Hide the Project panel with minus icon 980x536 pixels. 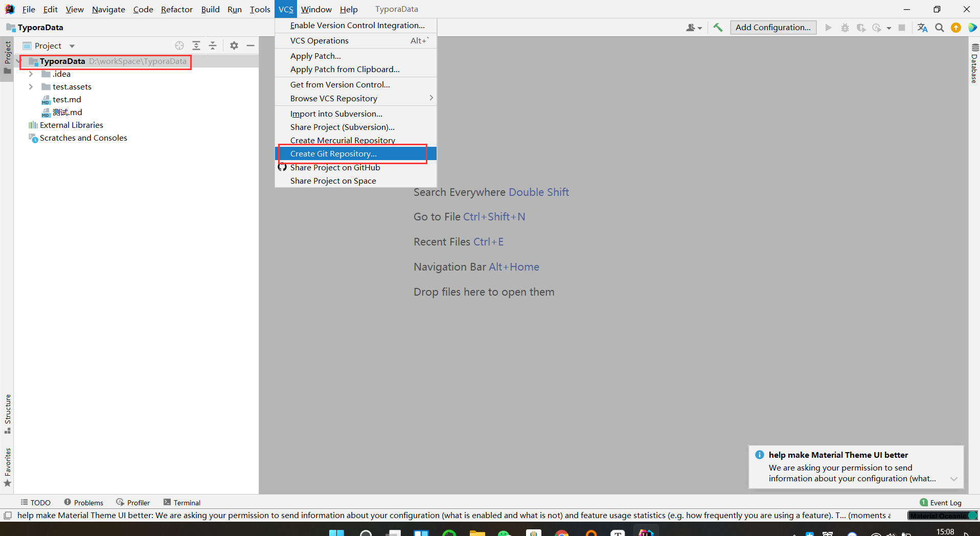tap(250, 46)
